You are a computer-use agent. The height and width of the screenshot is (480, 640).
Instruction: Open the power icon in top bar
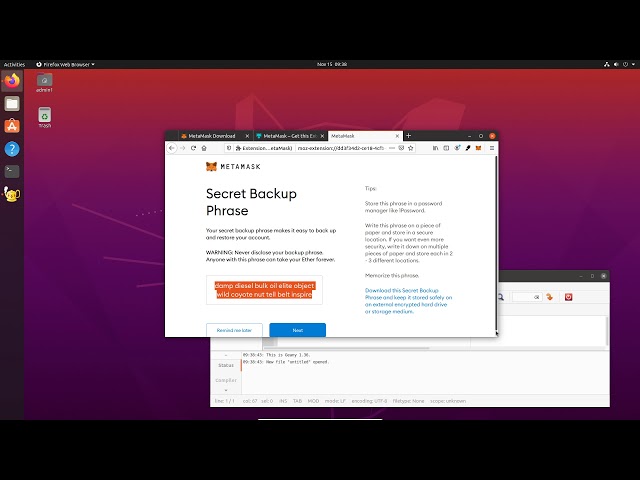(625, 64)
